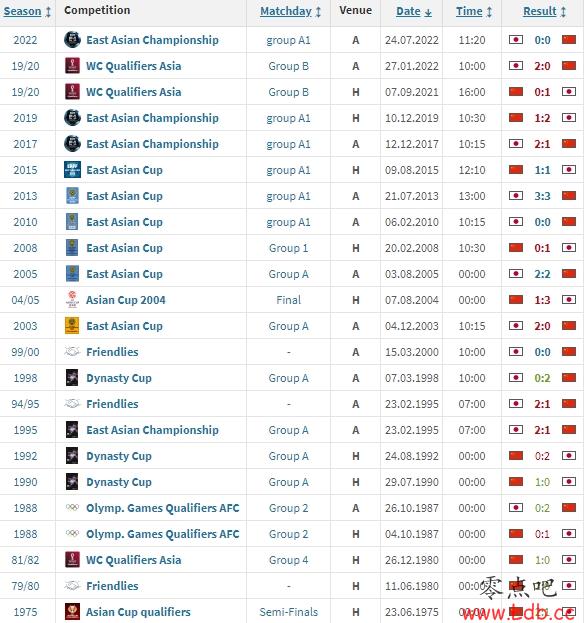This screenshot has height=623, width=584.
Task: Click the Asian Cup 2004 logo icon
Action: pos(72,300)
